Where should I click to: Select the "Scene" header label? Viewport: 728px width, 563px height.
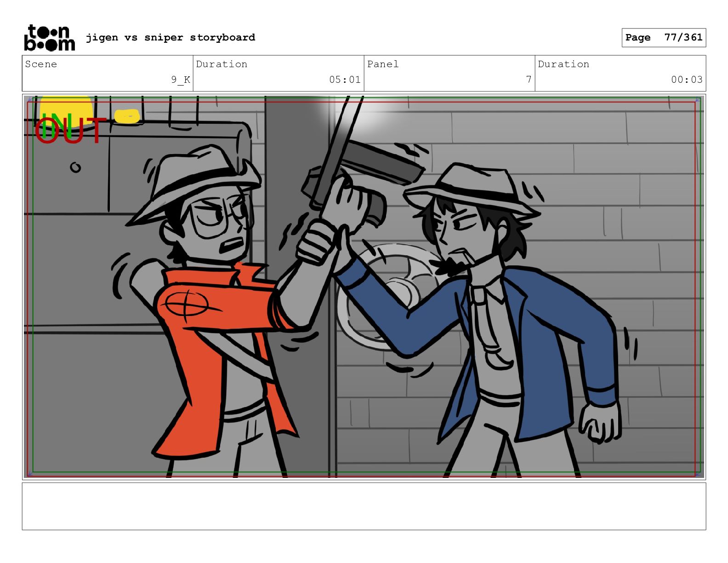(41, 64)
